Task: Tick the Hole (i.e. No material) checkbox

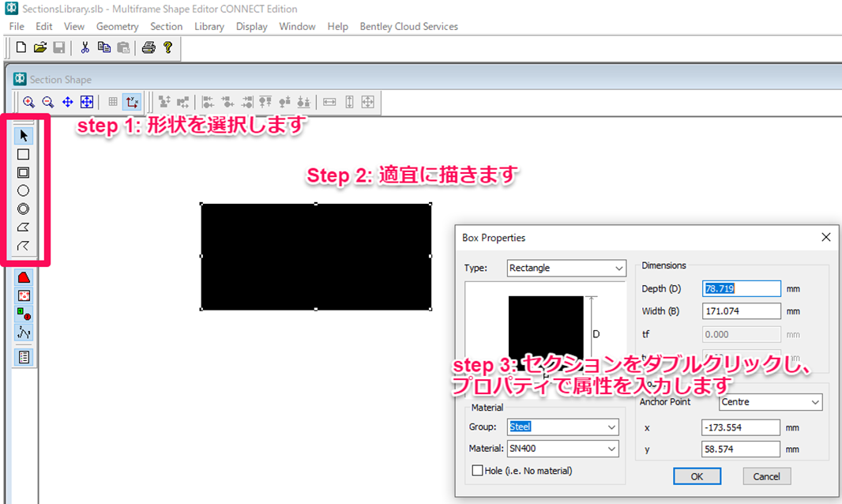Action: (x=477, y=471)
